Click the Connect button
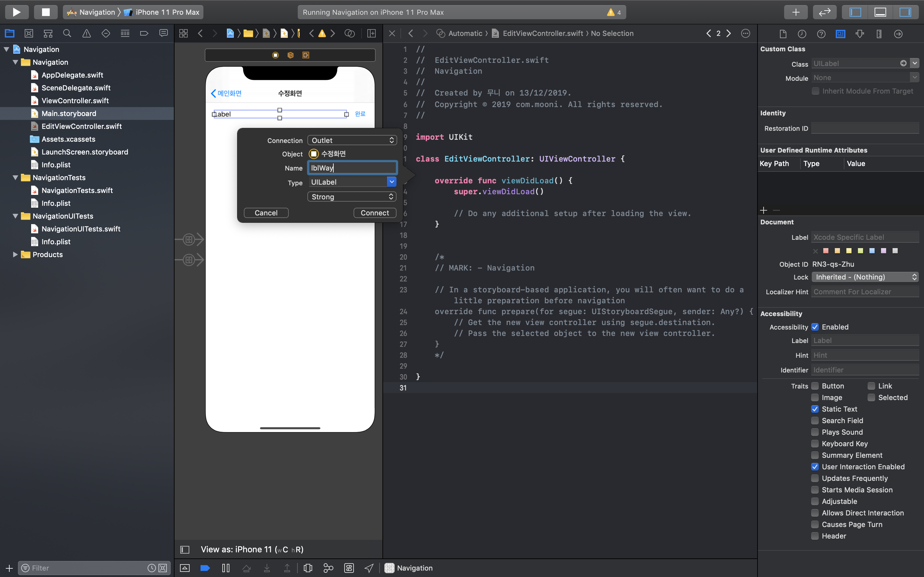This screenshot has height=577, width=924. point(374,213)
